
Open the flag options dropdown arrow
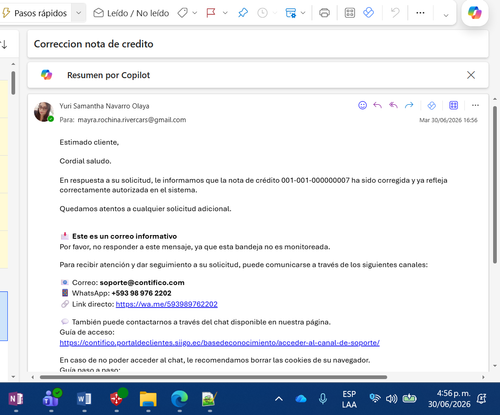click(x=225, y=13)
